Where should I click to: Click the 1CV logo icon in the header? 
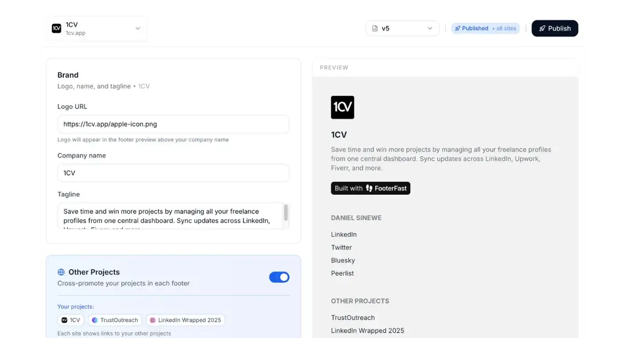[56, 28]
